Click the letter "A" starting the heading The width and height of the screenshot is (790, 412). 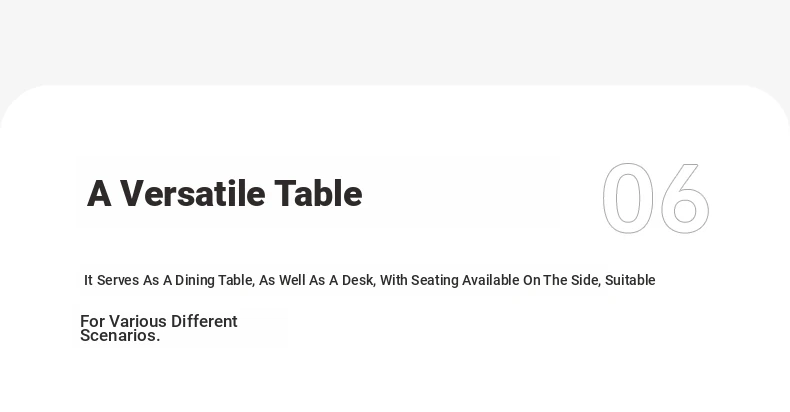99,193
